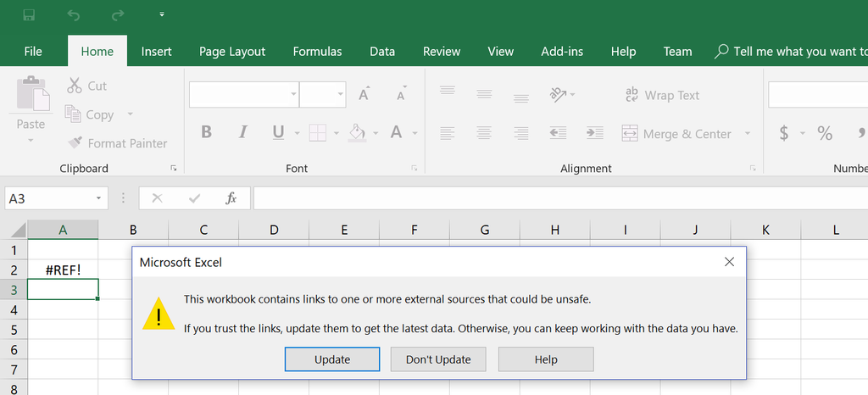Open the Data ribbon tab
This screenshot has height=395, width=868.
[x=382, y=52]
